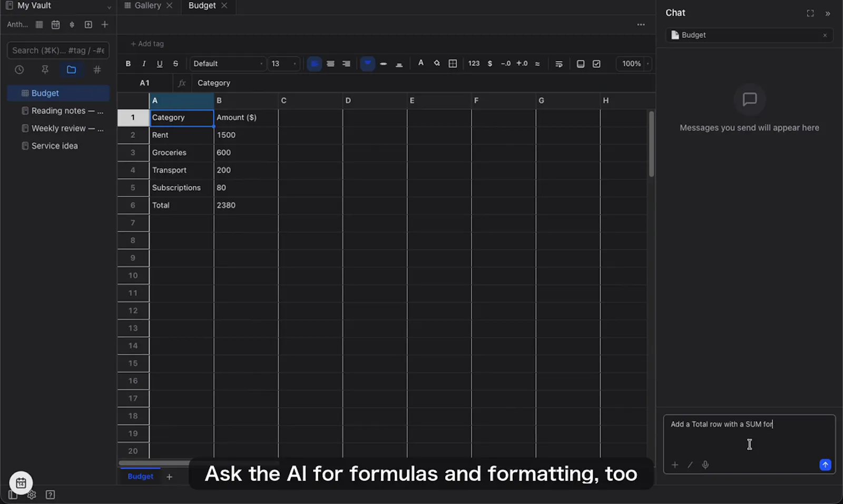Align cell text right
Image resolution: width=843 pixels, height=504 pixels.
tap(346, 64)
